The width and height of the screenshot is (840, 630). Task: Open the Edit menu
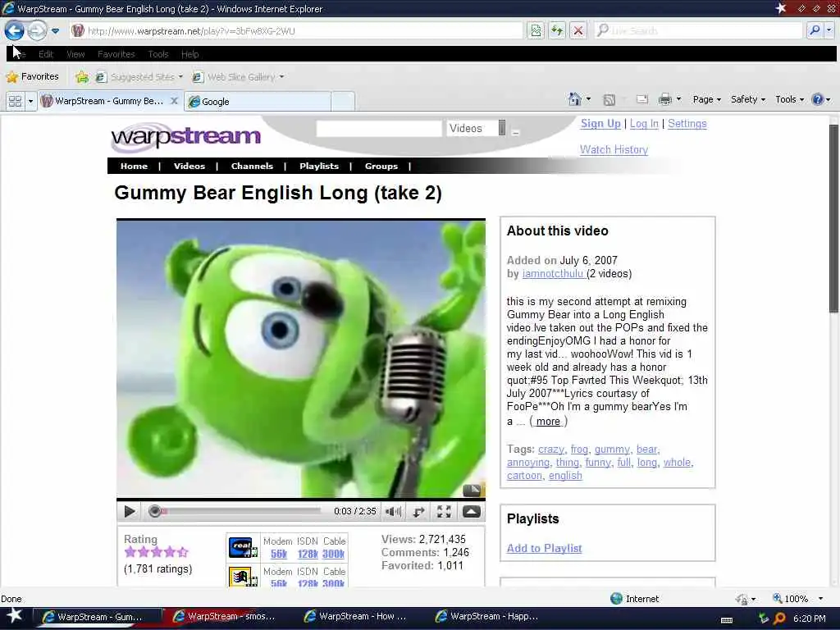(x=46, y=54)
